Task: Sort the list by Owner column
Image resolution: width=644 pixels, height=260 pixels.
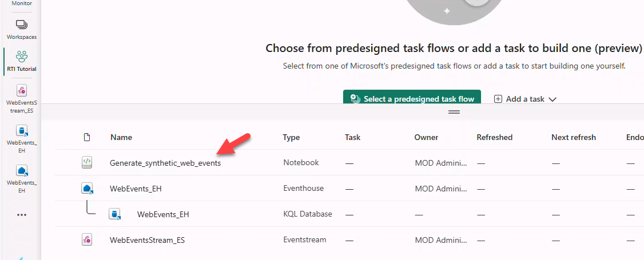Action: (426, 137)
